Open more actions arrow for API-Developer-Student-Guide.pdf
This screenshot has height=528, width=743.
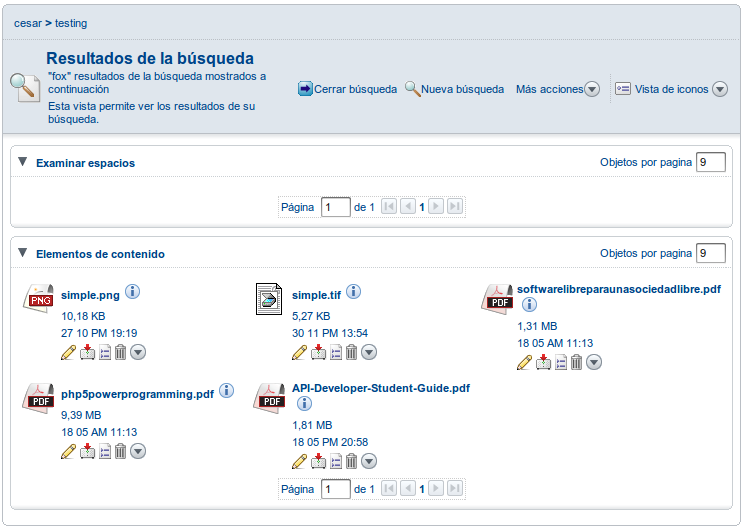[369, 461]
